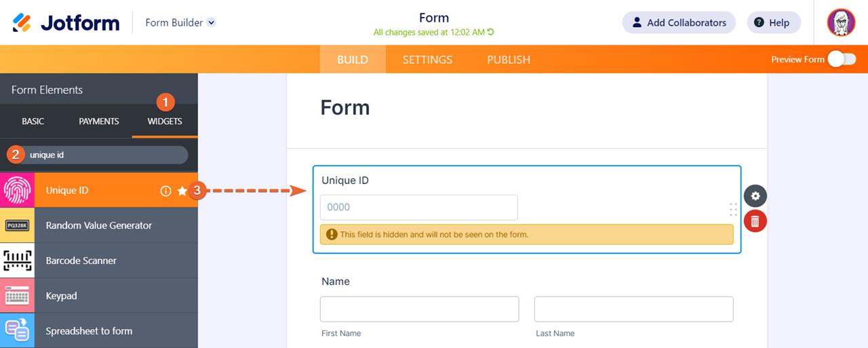Click the widget search field

[105, 155]
